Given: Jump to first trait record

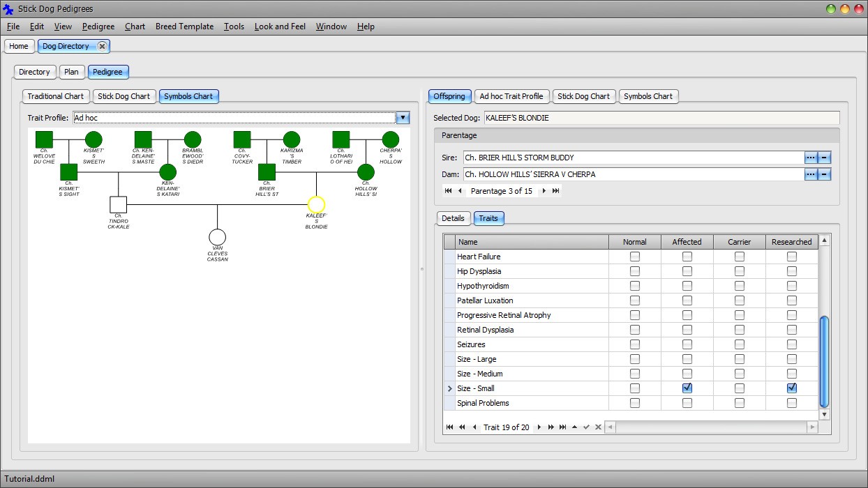Looking at the screenshot, I should [x=449, y=427].
